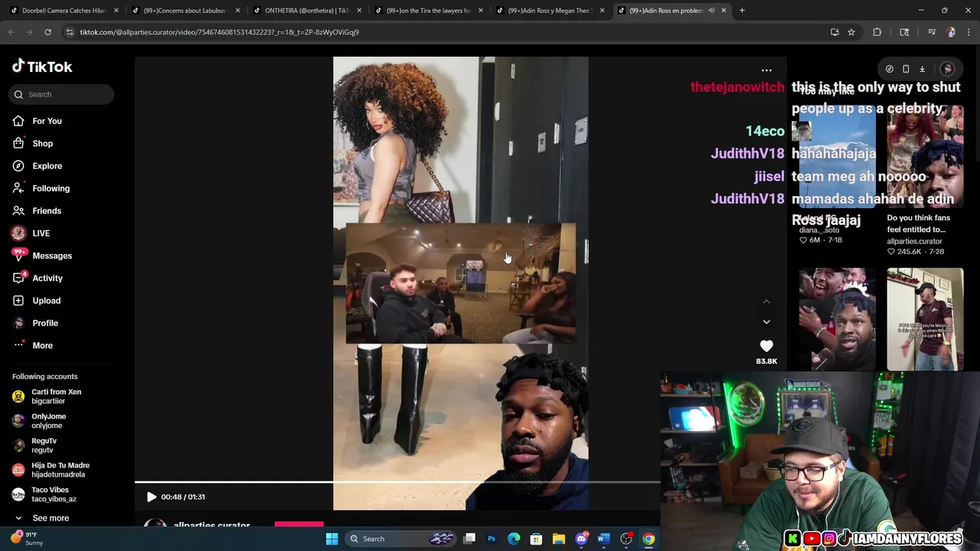Viewport: 980px width, 551px height.
Task: Open a new browser tab
Action: pyautogui.click(x=742, y=11)
